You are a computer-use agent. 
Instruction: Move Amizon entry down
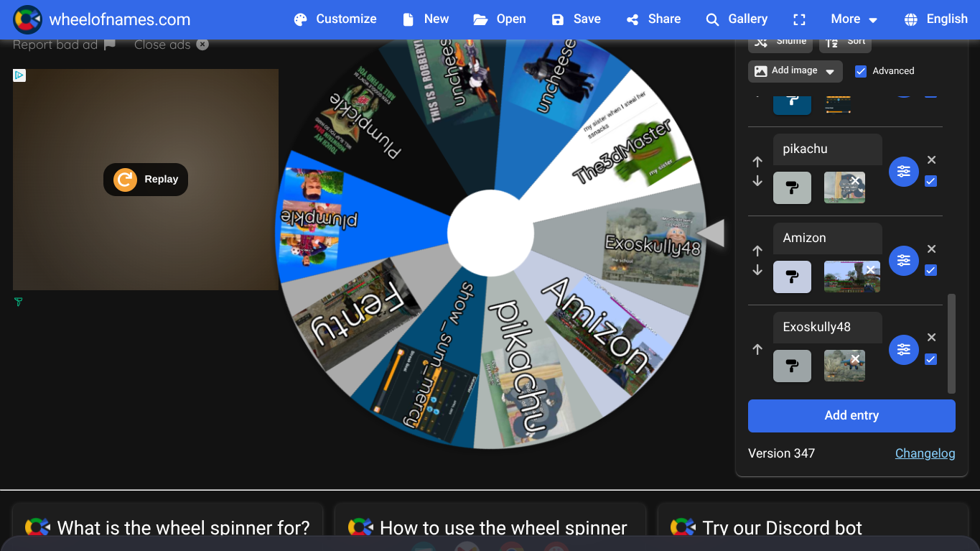point(757,270)
